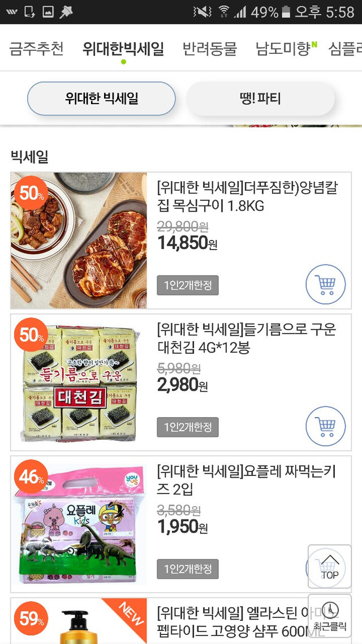Switch to the 금주추천 tab
Screen dimensions: 362x644
pyautogui.click(x=36, y=49)
